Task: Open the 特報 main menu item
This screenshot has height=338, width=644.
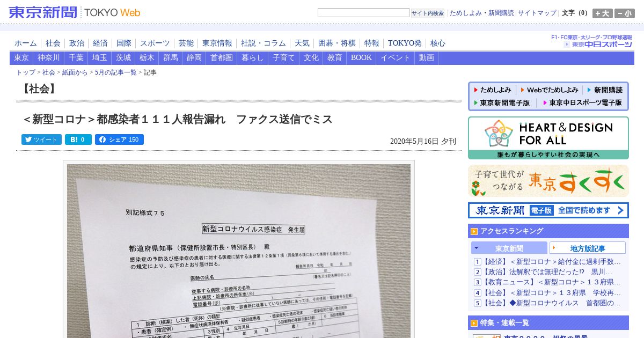Action: click(x=372, y=43)
